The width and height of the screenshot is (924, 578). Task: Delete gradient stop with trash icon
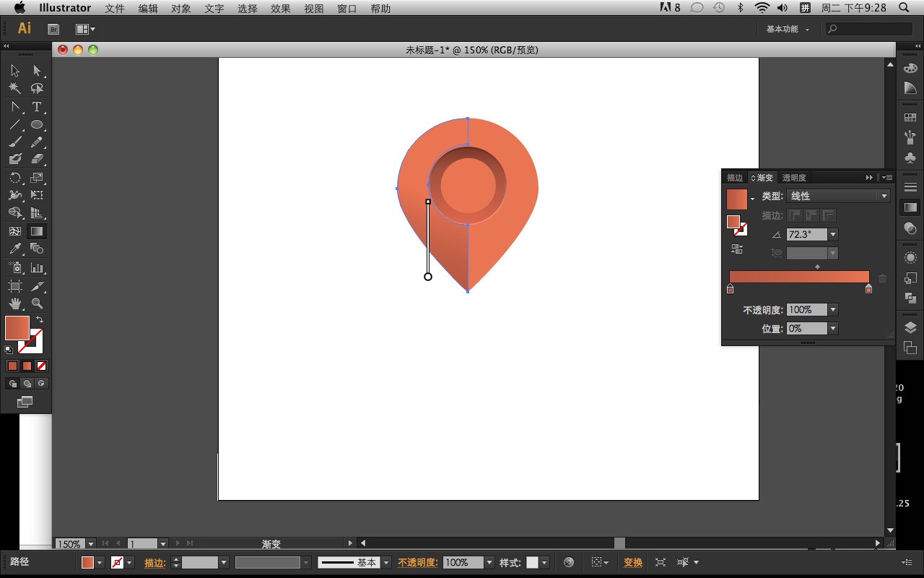click(882, 278)
